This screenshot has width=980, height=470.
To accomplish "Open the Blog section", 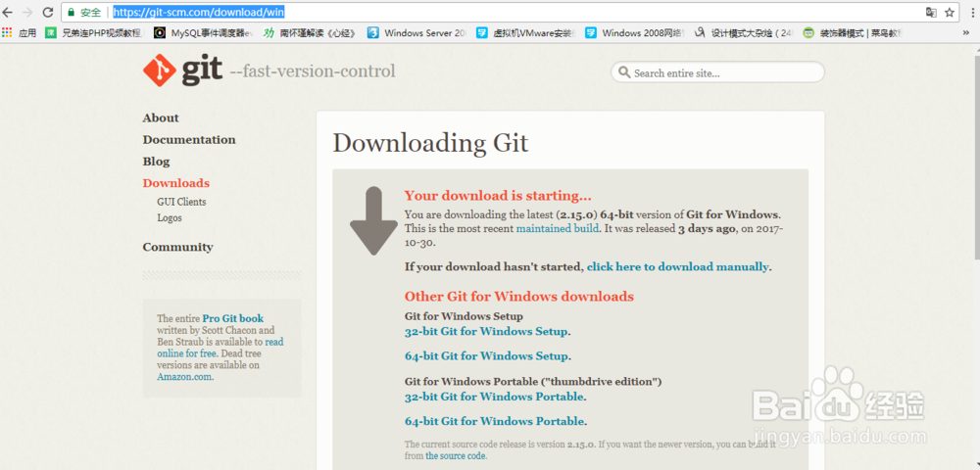I will [156, 162].
